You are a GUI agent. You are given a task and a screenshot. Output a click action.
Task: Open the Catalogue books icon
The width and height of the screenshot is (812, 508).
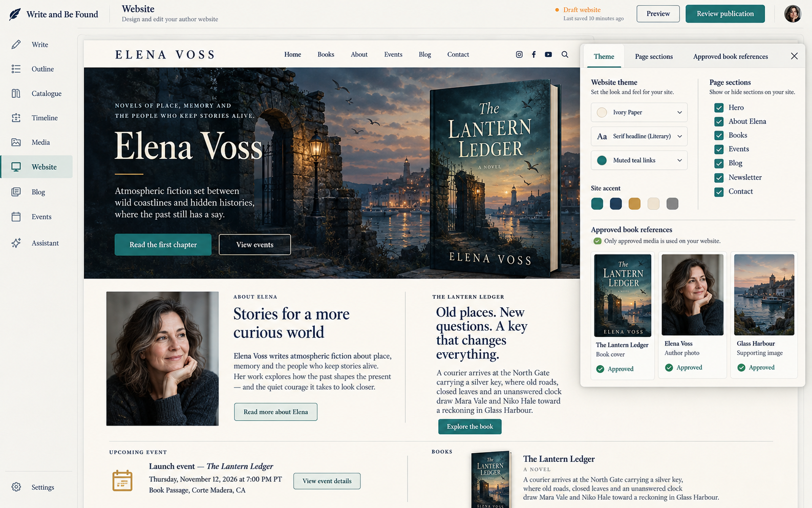coord(16,93)
